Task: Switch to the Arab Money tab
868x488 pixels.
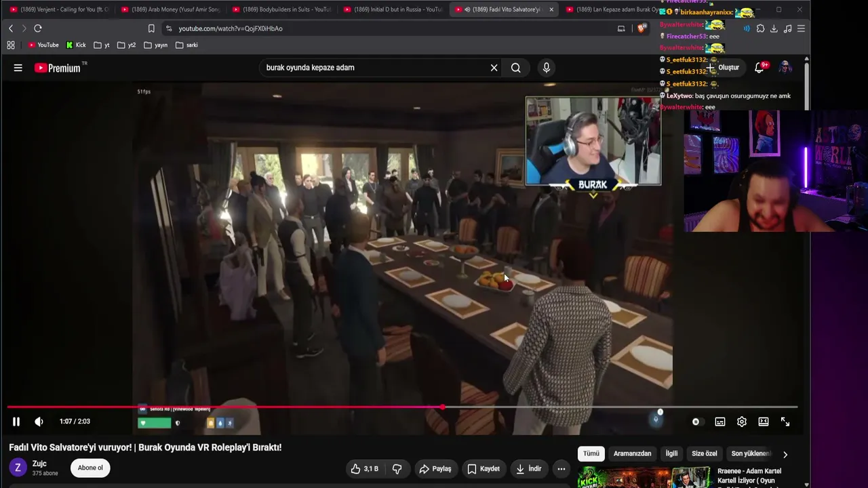Action: tap(171, 9)
